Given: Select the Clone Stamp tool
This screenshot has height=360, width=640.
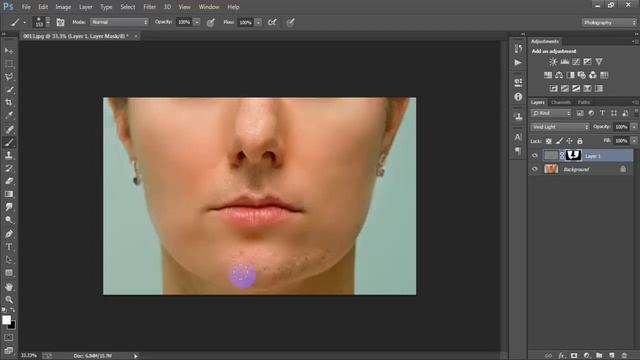Looking at the screenshot, I should click(9, 156).
